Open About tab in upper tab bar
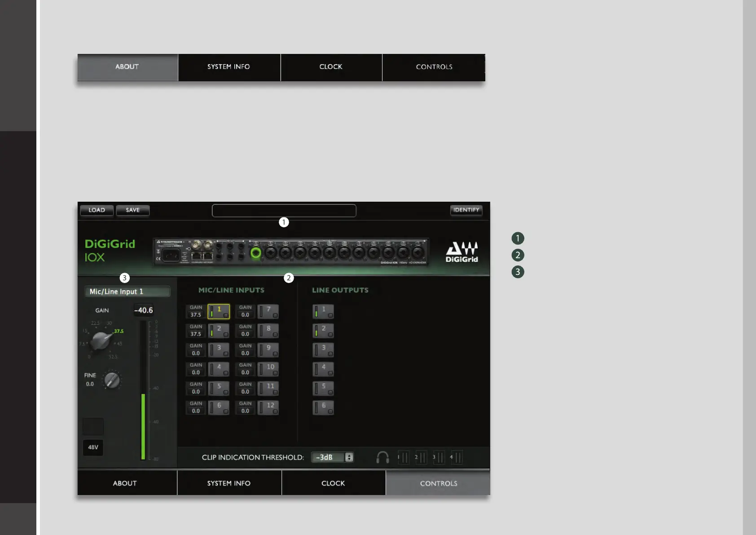The height and width of the screenshot is (535, 756). (127, 67)
